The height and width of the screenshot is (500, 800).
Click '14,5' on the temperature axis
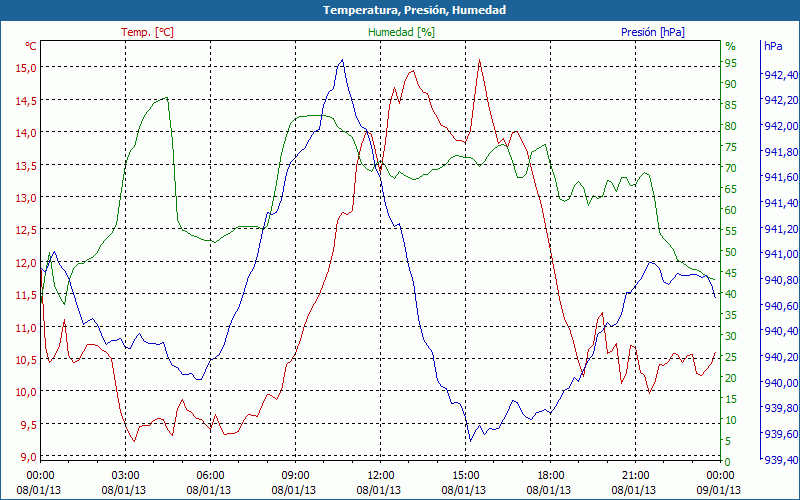click(x=27, y=101)
